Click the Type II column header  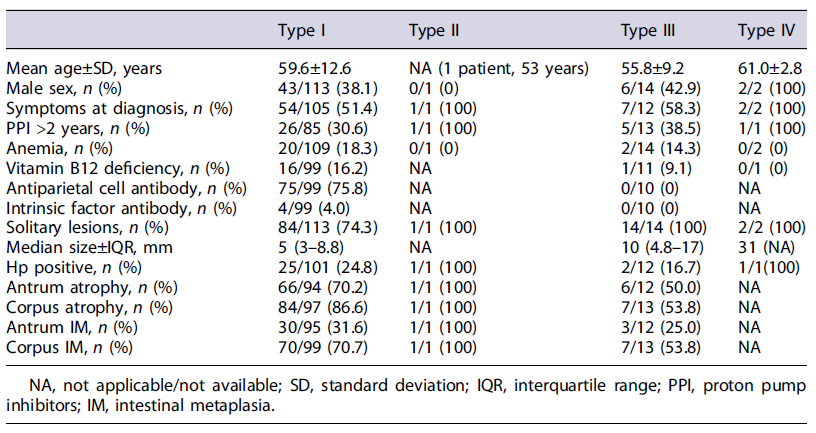click(x=434, y=30)
